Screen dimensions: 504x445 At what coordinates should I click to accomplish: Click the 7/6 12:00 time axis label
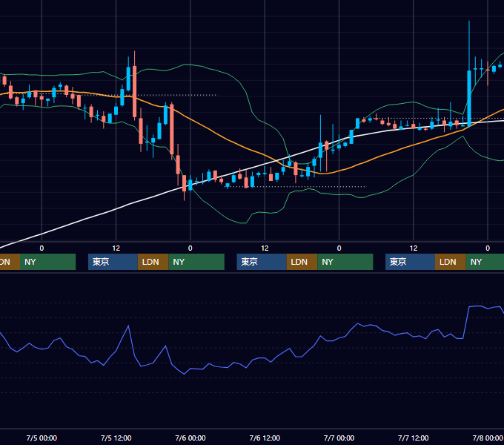pos(265,438)
